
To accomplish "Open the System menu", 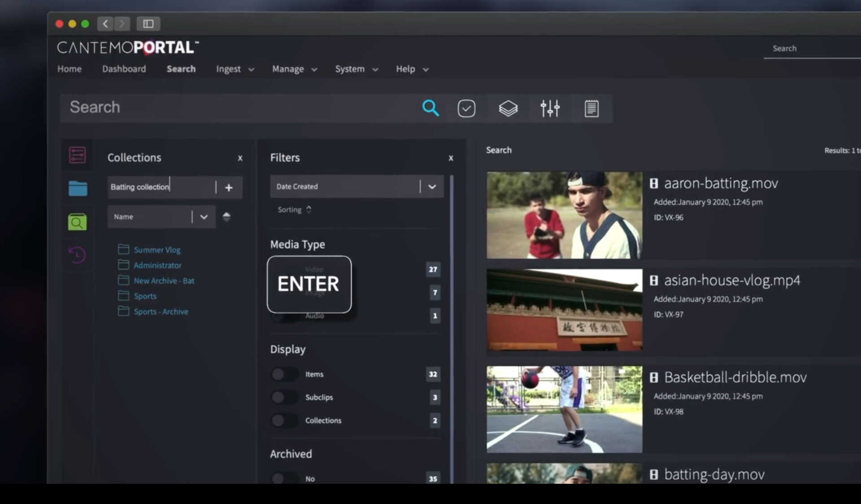I will [x=356, y=69].
